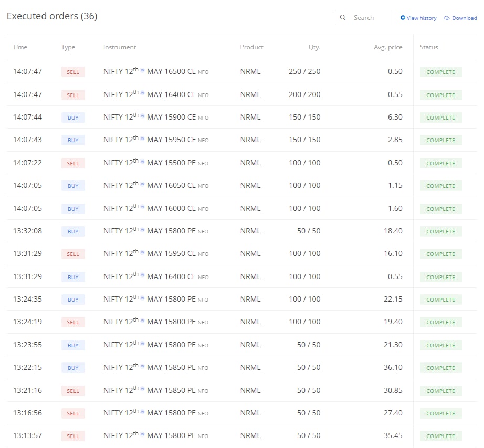This screenshot has width=484, height=448.
Task: Click COMPLETE status at 13:13:57 row
Action: pos(441,436)
